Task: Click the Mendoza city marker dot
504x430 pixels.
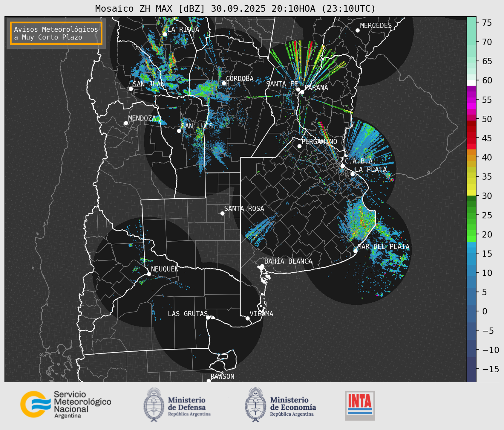Action: click(x=126, y=123)
